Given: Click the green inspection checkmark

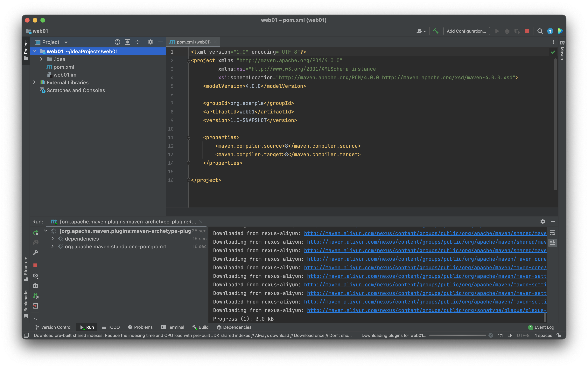Looking at the screenshot, I should (x=553, y=52).
